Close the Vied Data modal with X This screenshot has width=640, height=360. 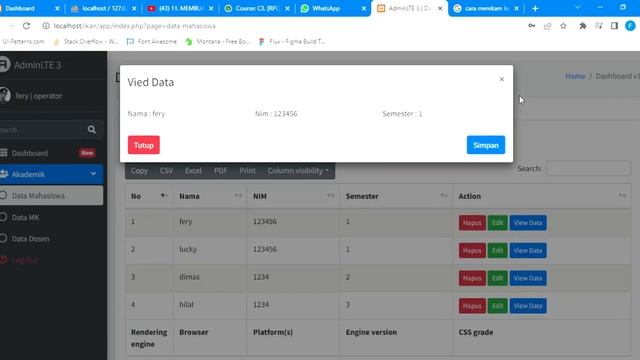click(502, 79)
